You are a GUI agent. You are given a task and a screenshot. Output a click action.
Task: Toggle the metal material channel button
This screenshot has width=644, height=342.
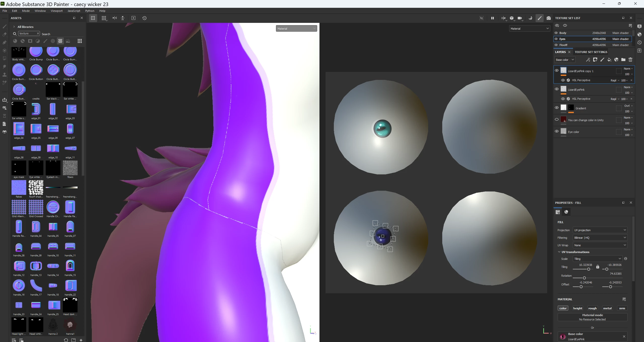(x=607, y=308)
